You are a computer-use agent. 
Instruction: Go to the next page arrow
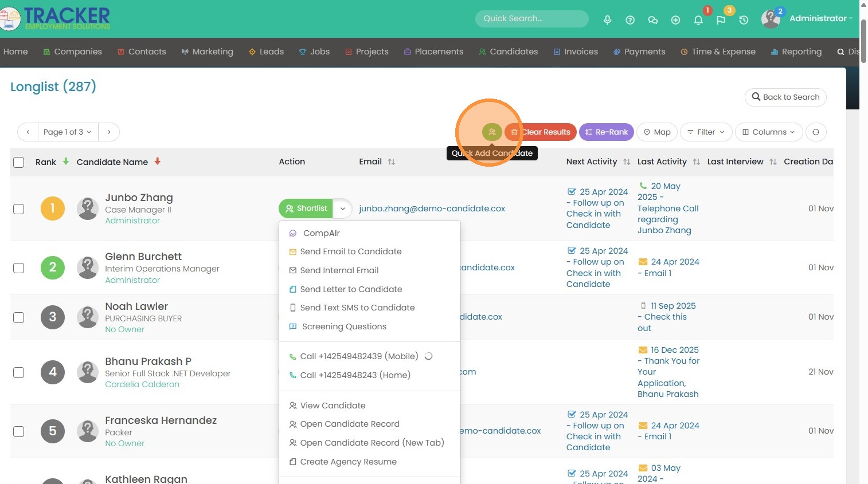click(x=109, y=132)
